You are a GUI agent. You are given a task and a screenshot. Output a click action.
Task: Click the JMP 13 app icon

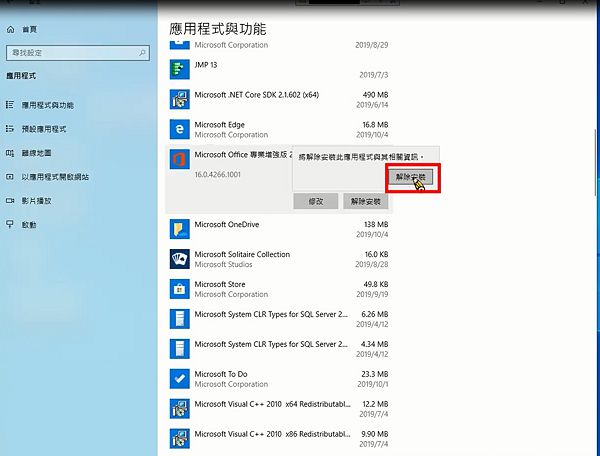(179, 69)
